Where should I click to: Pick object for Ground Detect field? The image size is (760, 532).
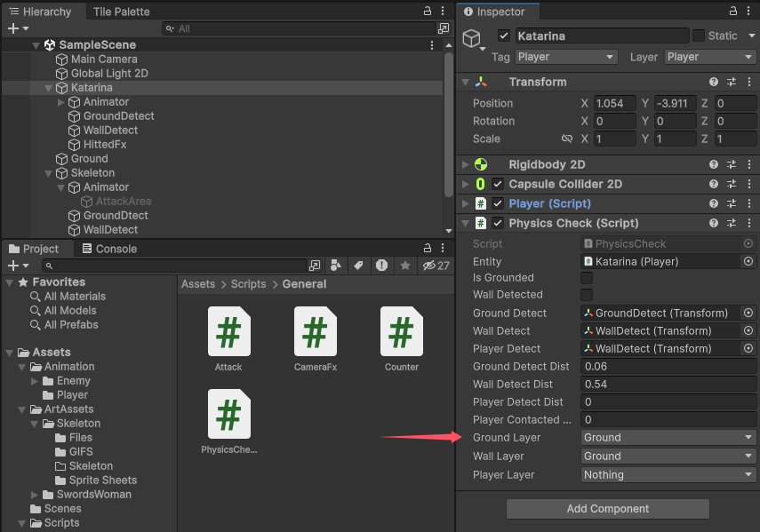pos(748,314)
